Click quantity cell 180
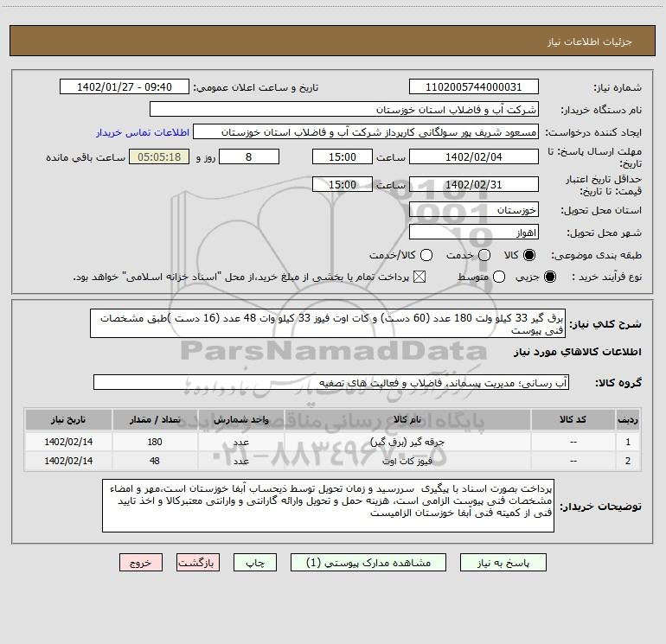The height and width of the screenshot is (644, 666). [155, 442]
